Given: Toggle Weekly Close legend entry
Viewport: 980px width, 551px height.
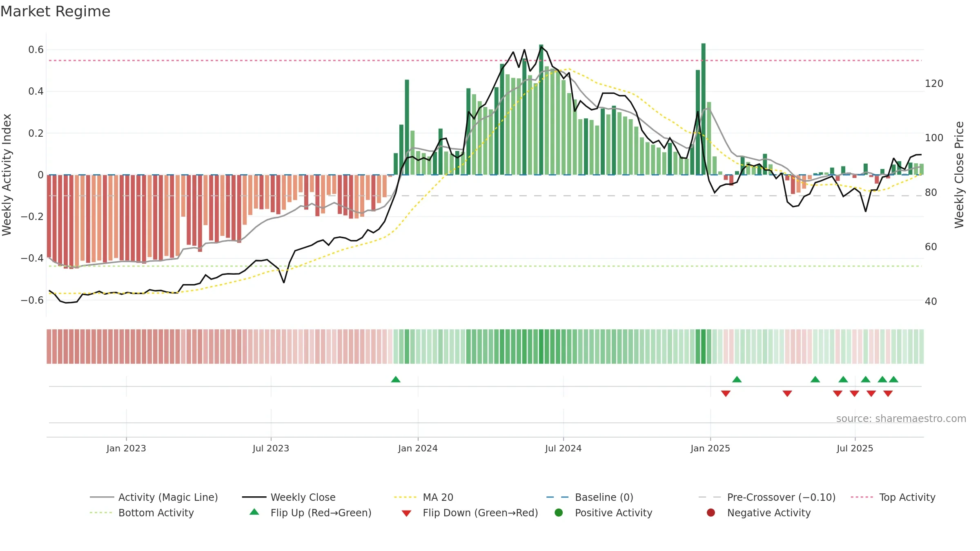Looking at the screenshot, I should click(x=289, y=497).
